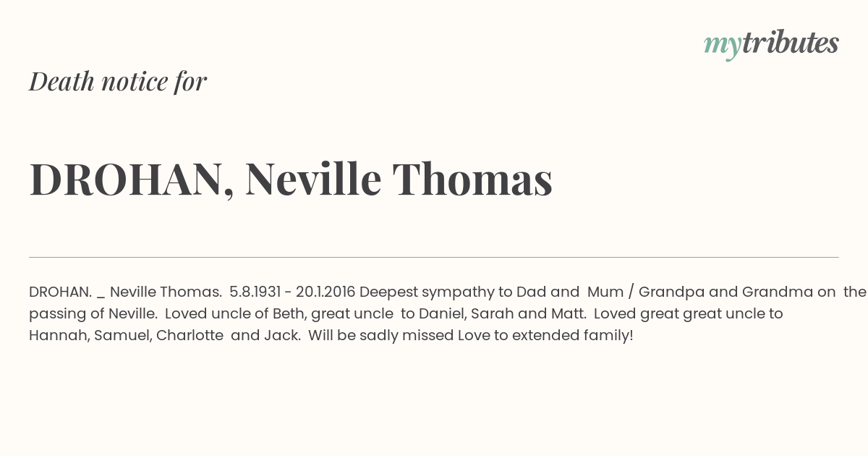Click "DROHAN." at start of notice text
The image size is (868, 456).
(60, 292)
